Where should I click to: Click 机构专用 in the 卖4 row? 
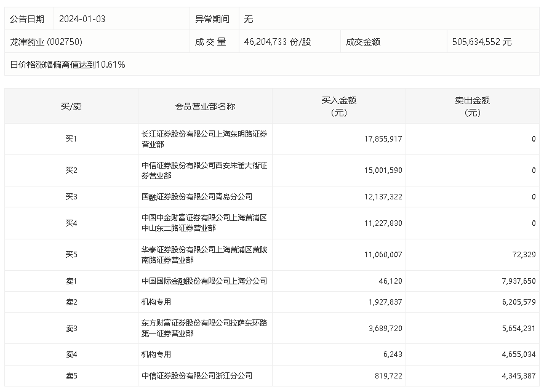click(x=156, y=354)
